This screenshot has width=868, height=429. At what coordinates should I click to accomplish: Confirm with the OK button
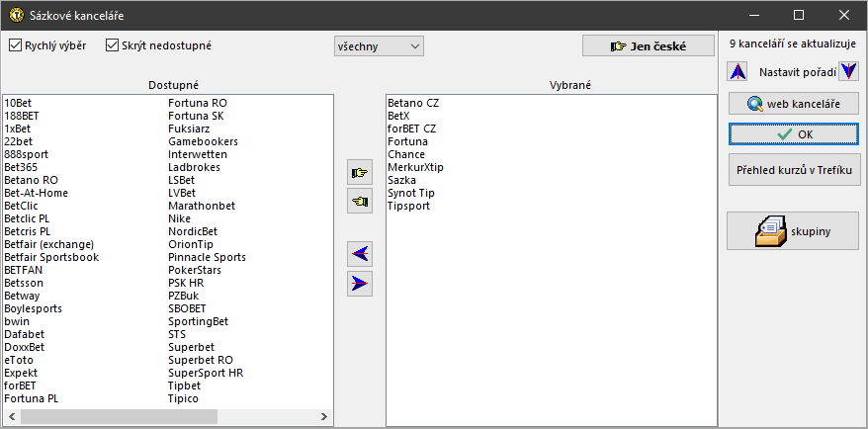tap(794, 134)
